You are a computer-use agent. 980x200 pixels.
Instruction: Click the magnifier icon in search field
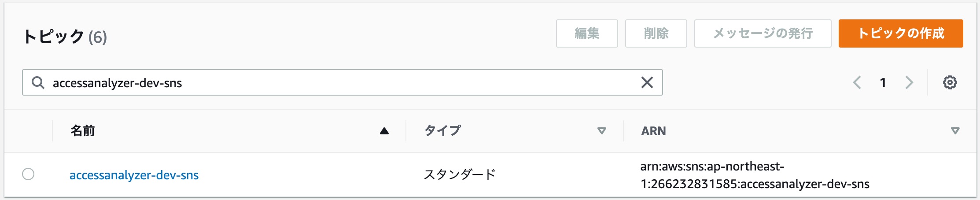point(38,82)
